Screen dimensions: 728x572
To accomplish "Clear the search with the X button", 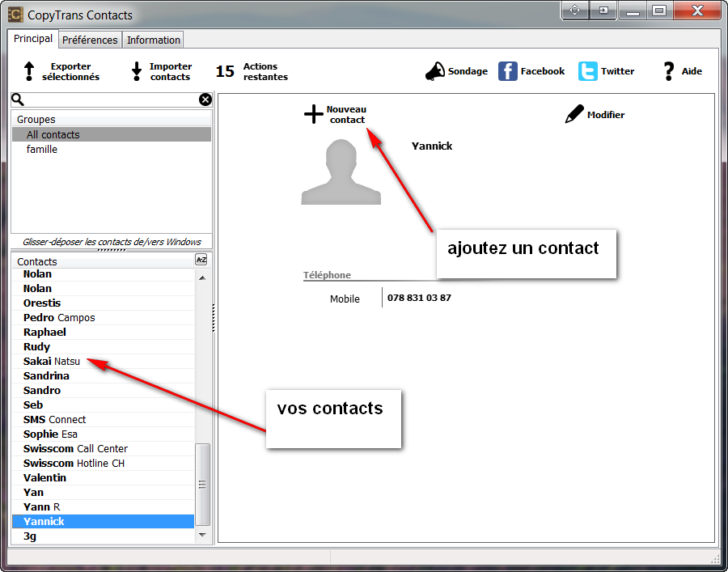I will (x=205, y=99).
